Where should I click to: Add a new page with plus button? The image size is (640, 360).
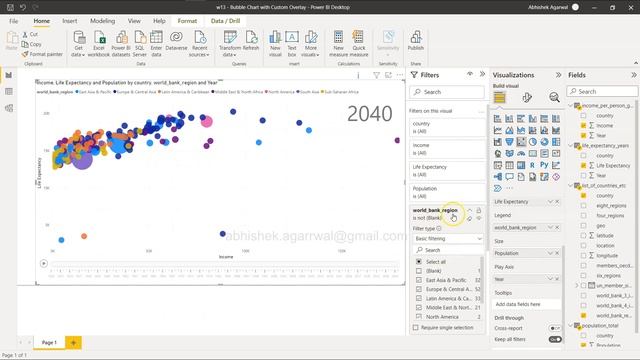73,342
